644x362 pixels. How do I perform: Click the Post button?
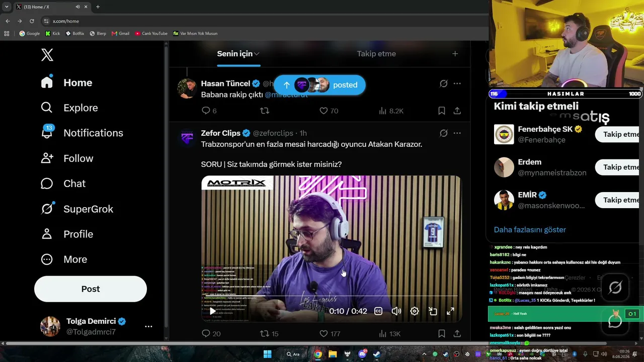[x=91, y=289]
